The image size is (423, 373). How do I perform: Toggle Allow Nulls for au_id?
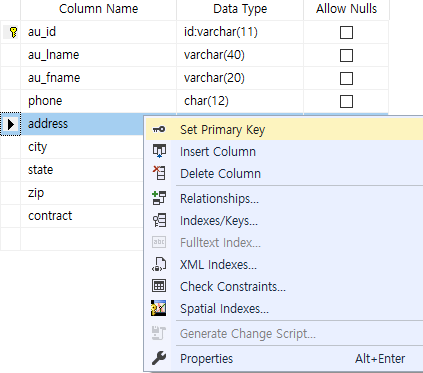(346, 33)
